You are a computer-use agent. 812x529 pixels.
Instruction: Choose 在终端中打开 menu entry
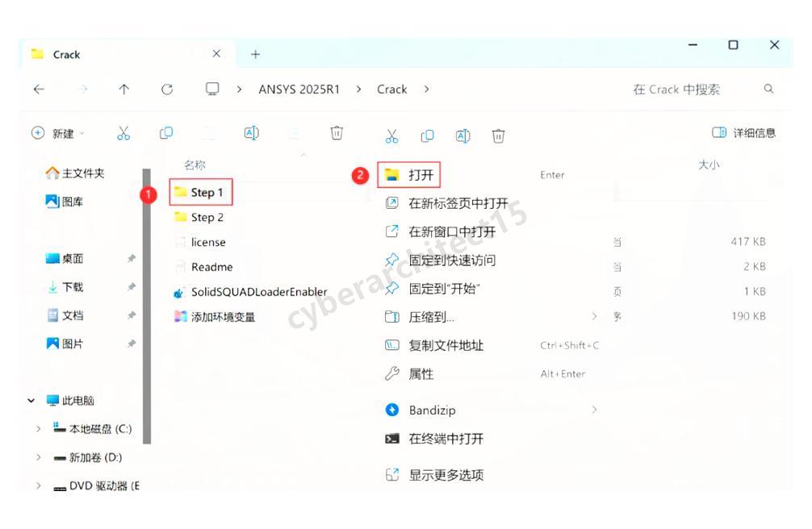click(x=446, y=439)
